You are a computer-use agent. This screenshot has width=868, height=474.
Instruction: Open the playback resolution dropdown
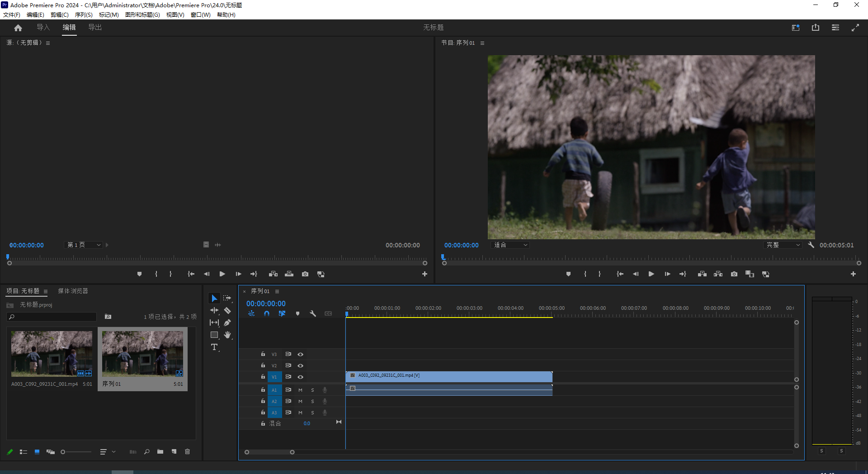pos(783,245)
